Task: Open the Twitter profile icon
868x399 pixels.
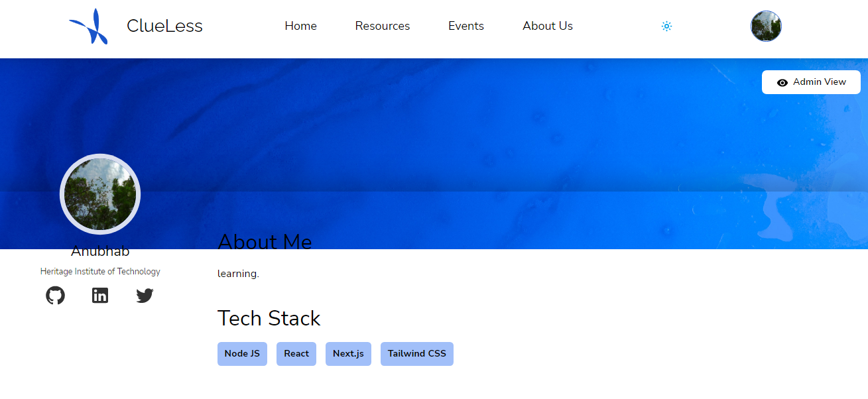Action: pyautogui.click(x=145, y=295)
